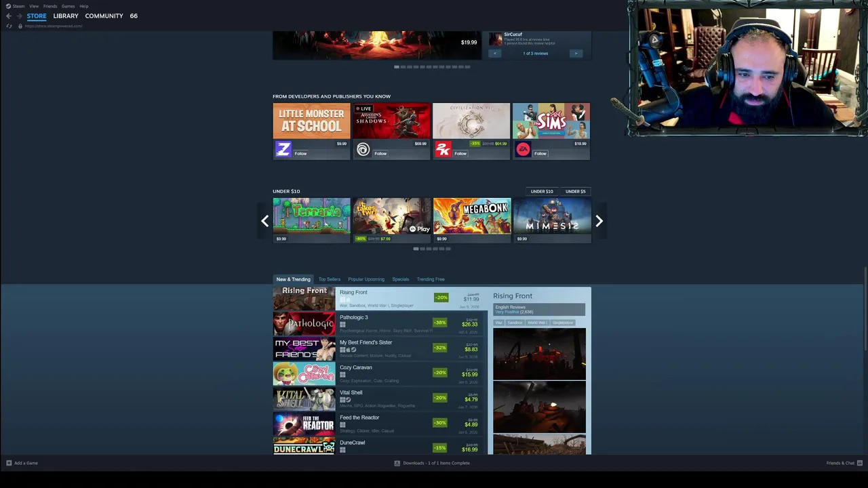
Task: Click the Friends & Chat icon
Action: point(860,463)
